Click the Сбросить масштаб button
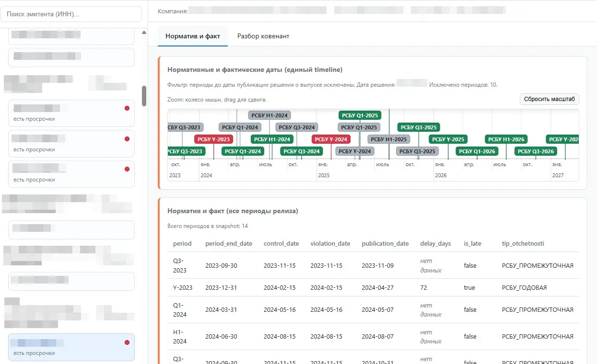The image size is (597, 364). 550,99
